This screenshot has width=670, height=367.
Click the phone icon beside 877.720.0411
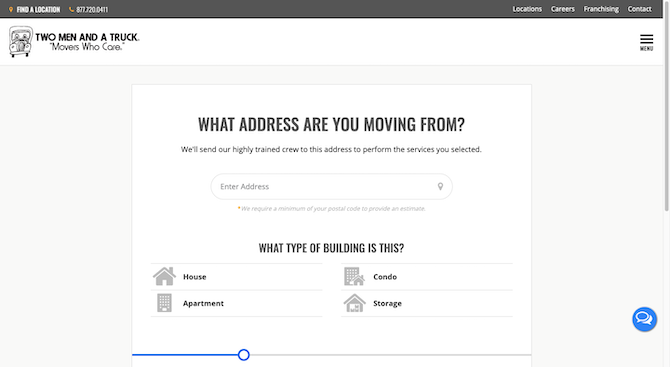pos(71,9)
